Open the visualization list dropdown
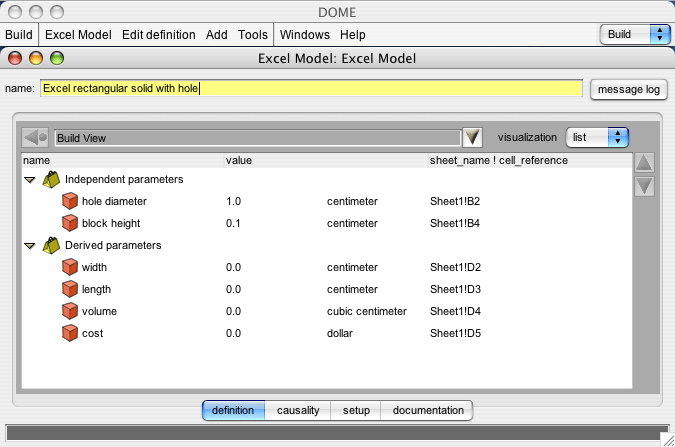675x447 pixels. (598, 137)
